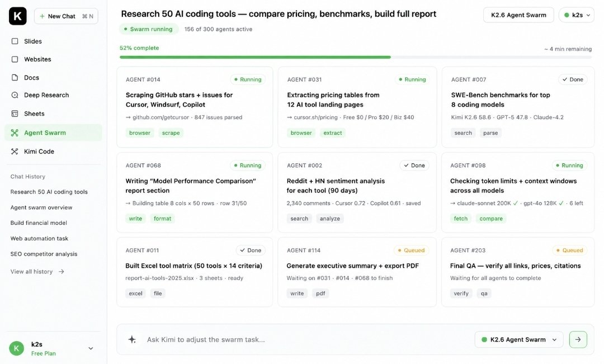Open the View all history link
This screenshot has width=604, height=364.
click(x=37, y=272)
